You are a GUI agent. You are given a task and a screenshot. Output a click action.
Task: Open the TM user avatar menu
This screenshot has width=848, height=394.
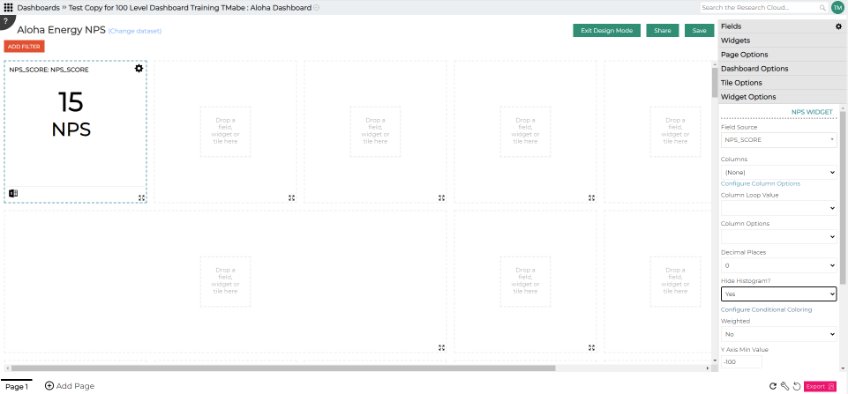click(x=837, y=8)
